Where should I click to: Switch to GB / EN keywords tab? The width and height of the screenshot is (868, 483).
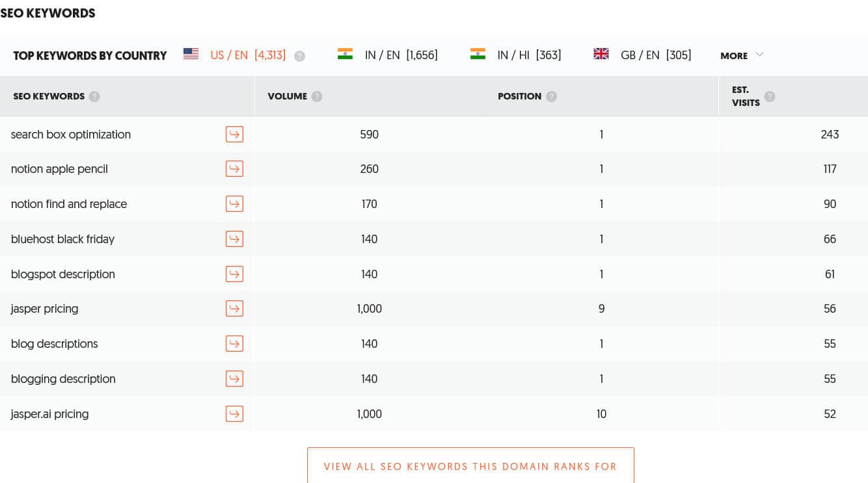coord(642,55)
